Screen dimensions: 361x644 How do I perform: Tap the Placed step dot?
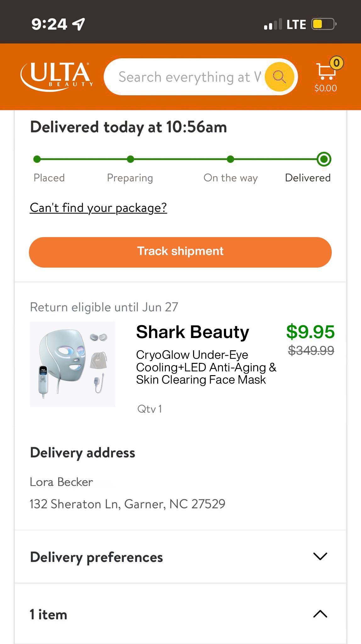tap(37, 159)
